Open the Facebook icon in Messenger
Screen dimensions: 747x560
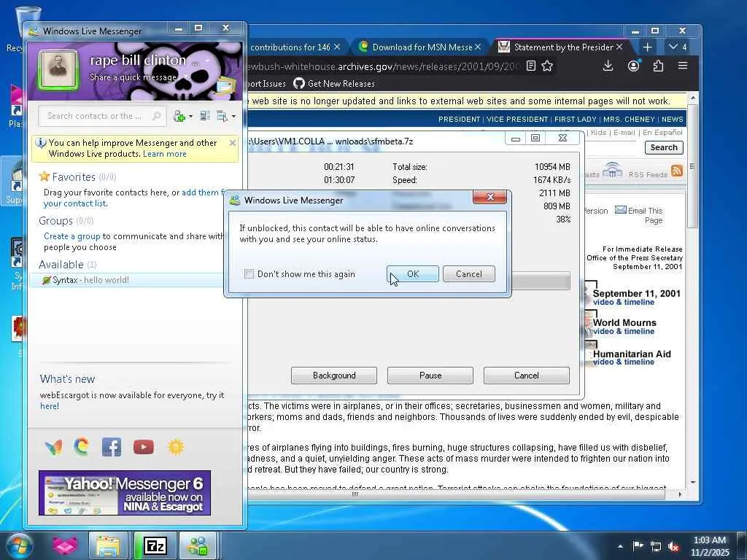112,447
